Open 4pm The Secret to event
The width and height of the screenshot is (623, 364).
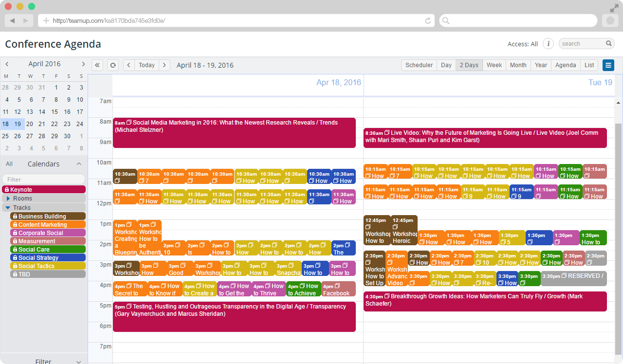point(130,289)
